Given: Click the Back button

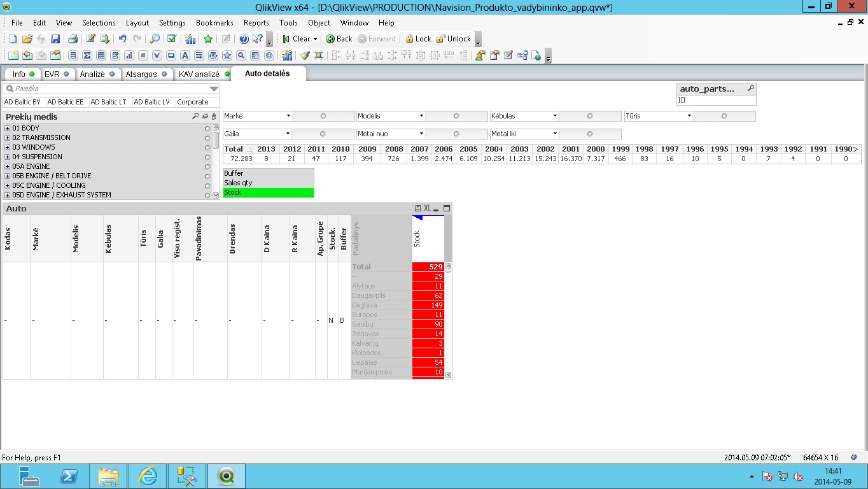Looking at the screenshot, I should 339,39.
